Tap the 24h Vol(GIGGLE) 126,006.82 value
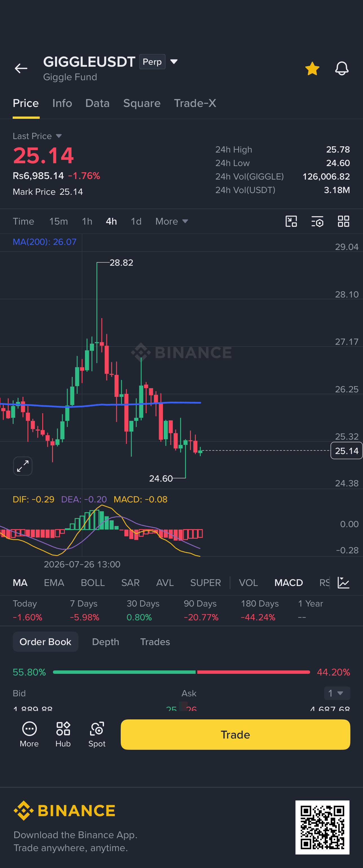363x868 pixels. coord(326,176)
